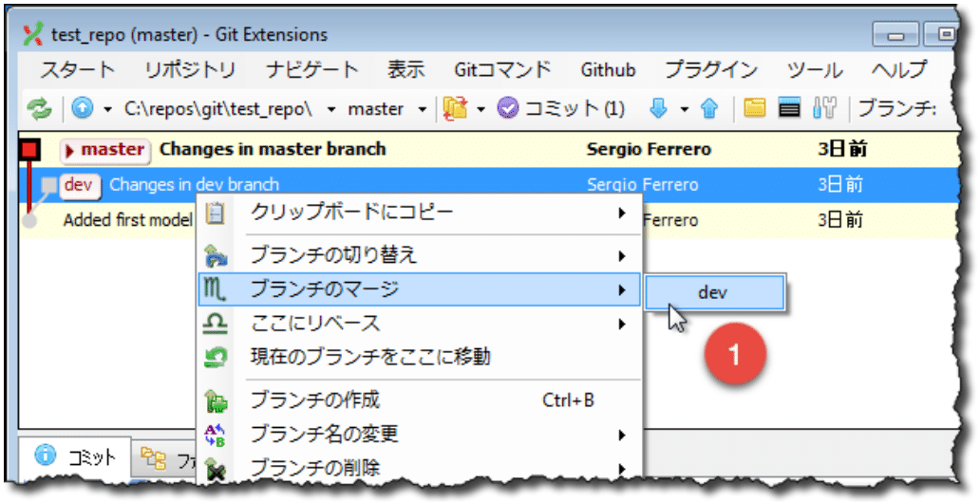This screenshot has height=502, width=980.
Task: Click the blue info icon on コミット tab
Action: coord(45,456)
